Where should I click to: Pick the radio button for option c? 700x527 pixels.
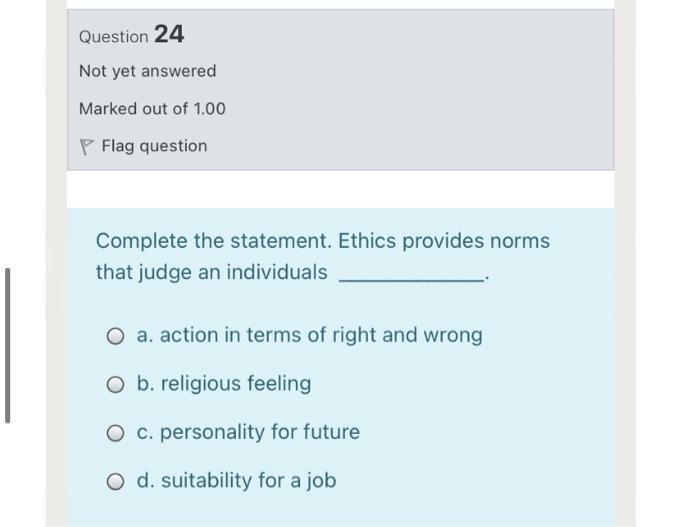pyautogui.click(x=116, y=433)
